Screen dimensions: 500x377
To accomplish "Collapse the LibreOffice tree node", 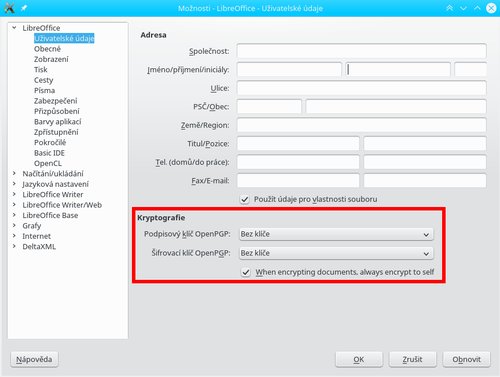I will coord(14,28).
